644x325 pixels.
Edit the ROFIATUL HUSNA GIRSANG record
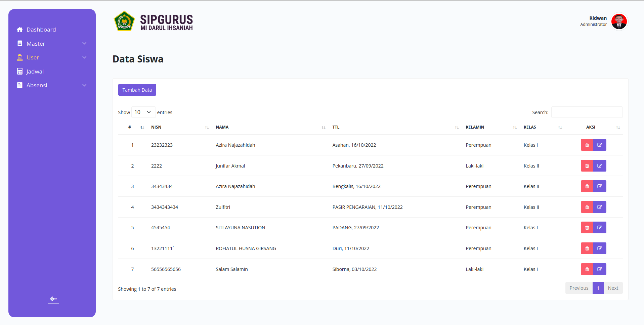click(x=600, y=248)
